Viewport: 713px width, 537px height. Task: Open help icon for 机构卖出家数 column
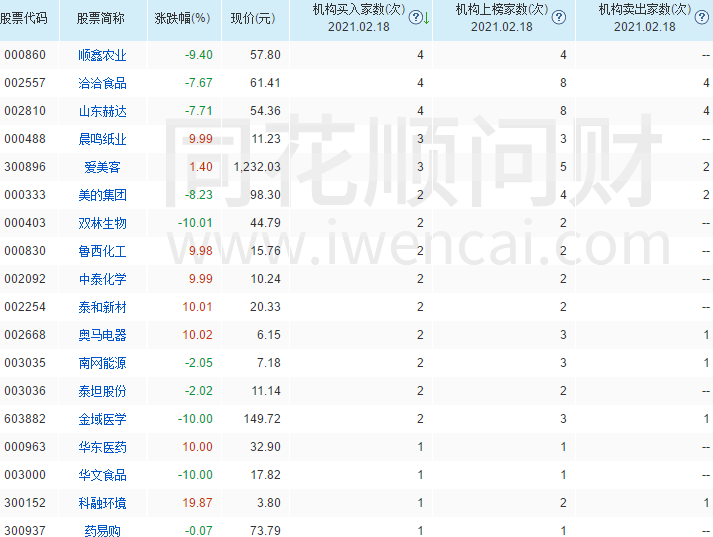click(x=702, y=18)
